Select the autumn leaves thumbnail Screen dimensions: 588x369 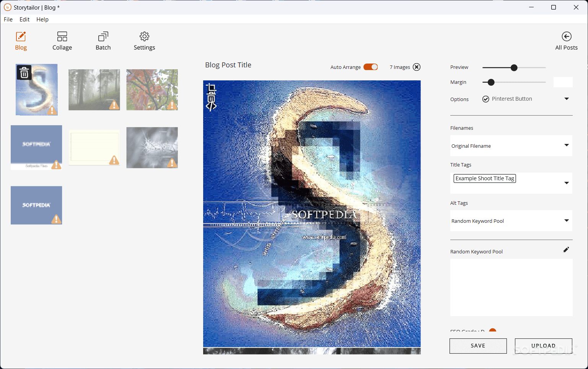point(152,90)
